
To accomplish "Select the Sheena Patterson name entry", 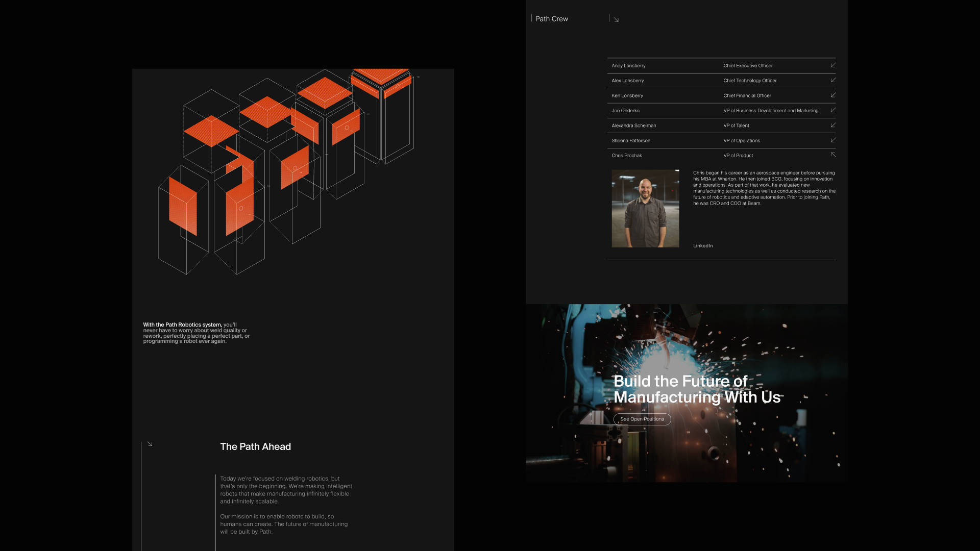I will point(631,141).
